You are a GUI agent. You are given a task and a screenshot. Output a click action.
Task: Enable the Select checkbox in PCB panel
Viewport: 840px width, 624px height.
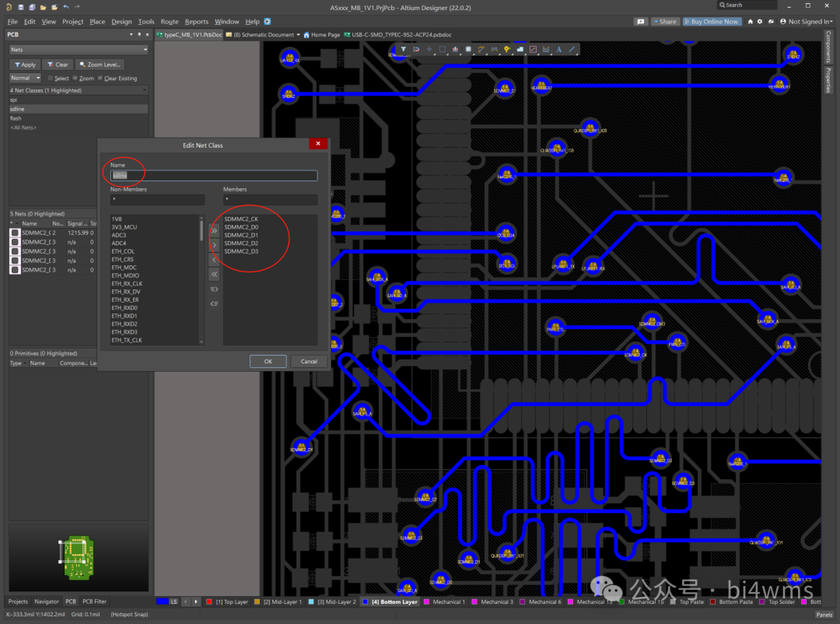click(51, 78)
